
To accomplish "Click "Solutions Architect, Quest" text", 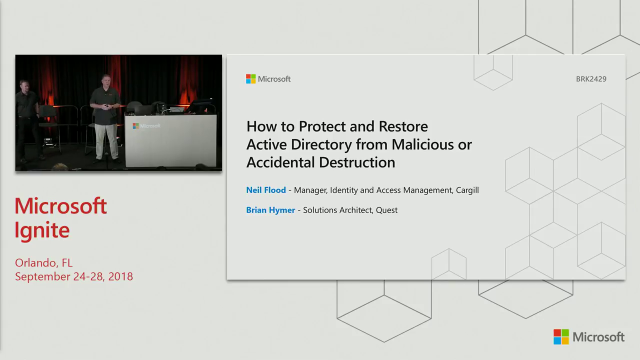I will tap(350, 210).
